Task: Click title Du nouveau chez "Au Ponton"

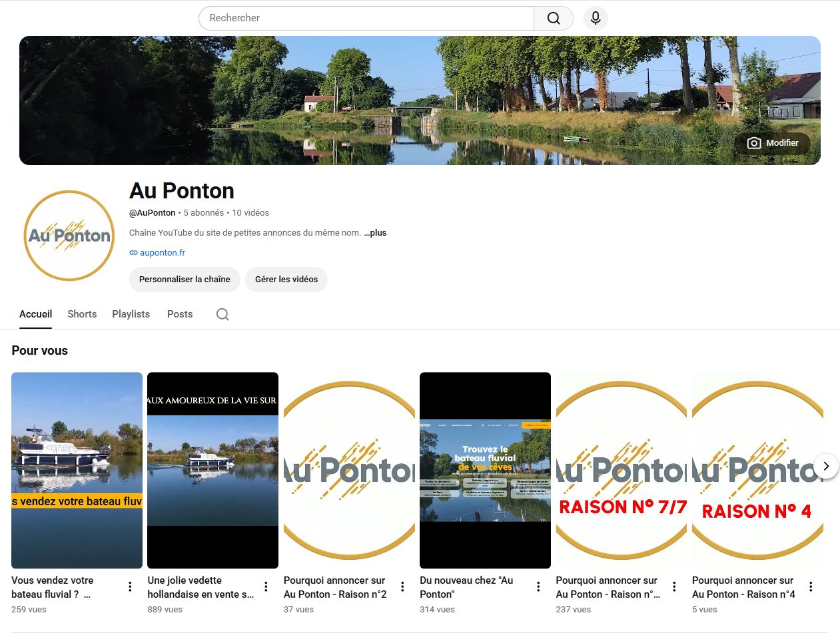Action: coord(466,587)
